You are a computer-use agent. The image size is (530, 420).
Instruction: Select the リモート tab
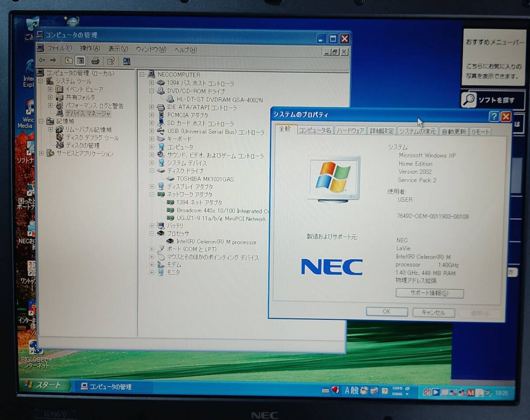click(480, 132)
